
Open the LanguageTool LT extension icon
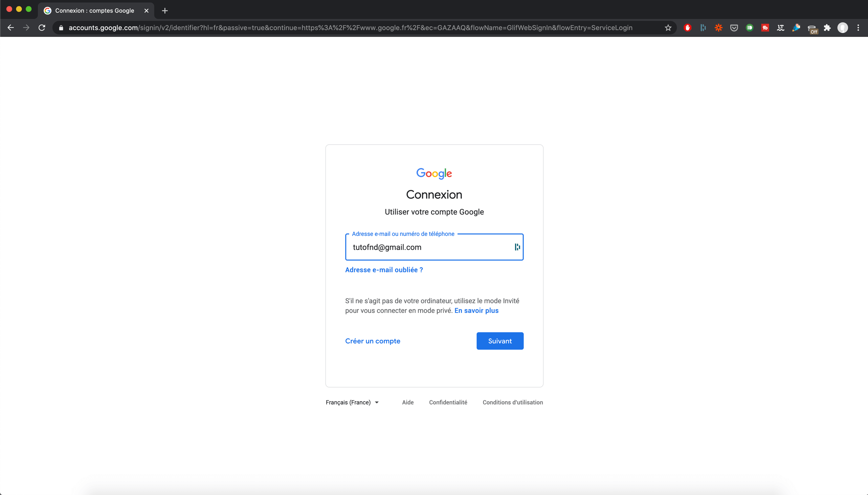click(x=781, y=28)
